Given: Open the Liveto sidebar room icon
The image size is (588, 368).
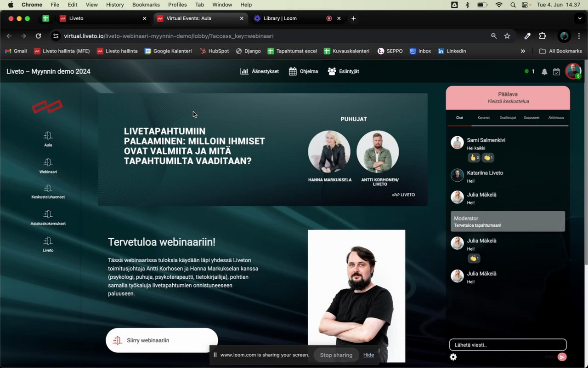Looking at the screenshot, I should 48,244.
